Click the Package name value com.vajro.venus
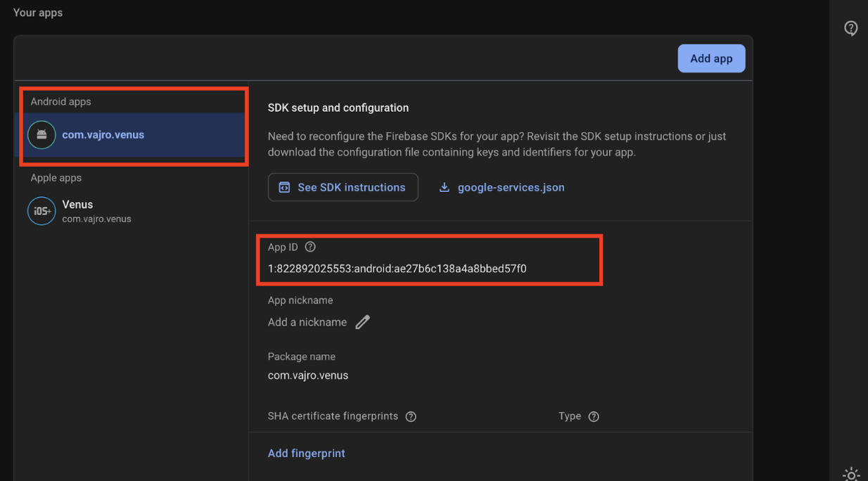The width and height of the screenshot is (868, 481). tap(308, 376)
